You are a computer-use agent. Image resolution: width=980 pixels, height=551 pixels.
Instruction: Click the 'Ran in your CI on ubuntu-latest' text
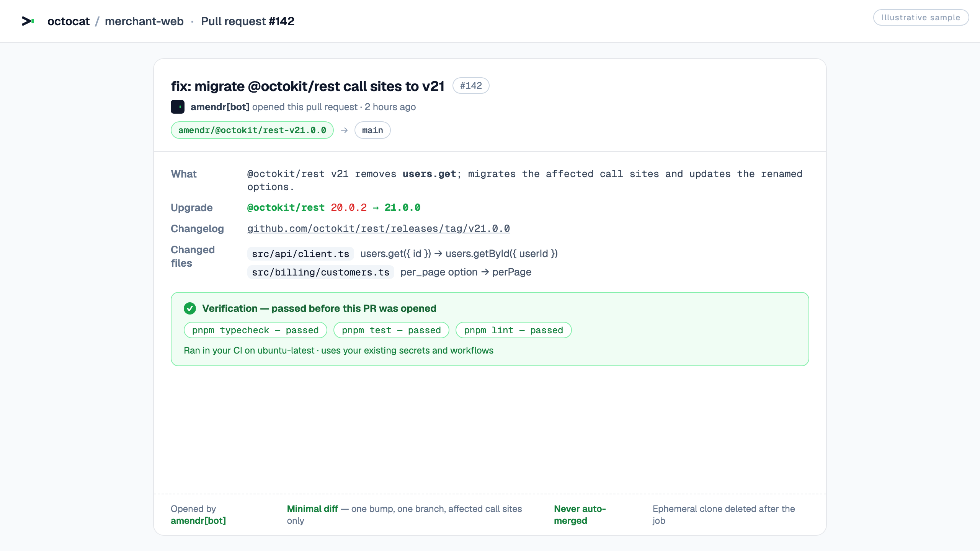338,350
